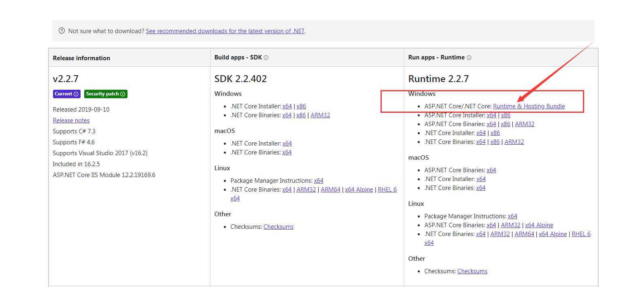Screen dimensions: 644x287
Task: Click SDK macOS .NET Core Binaries x64
Action: click(x=287, y=152)
